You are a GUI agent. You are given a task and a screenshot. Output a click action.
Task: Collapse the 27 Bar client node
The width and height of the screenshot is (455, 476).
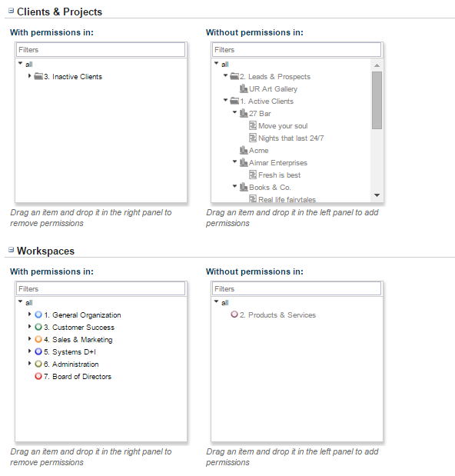pyautogui.click(x=234, y=112)
